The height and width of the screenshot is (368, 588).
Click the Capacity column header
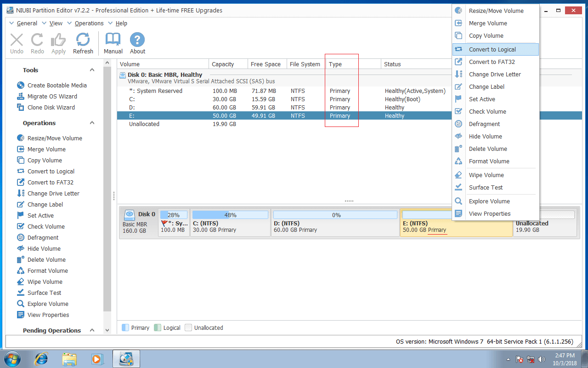point(223,64)
